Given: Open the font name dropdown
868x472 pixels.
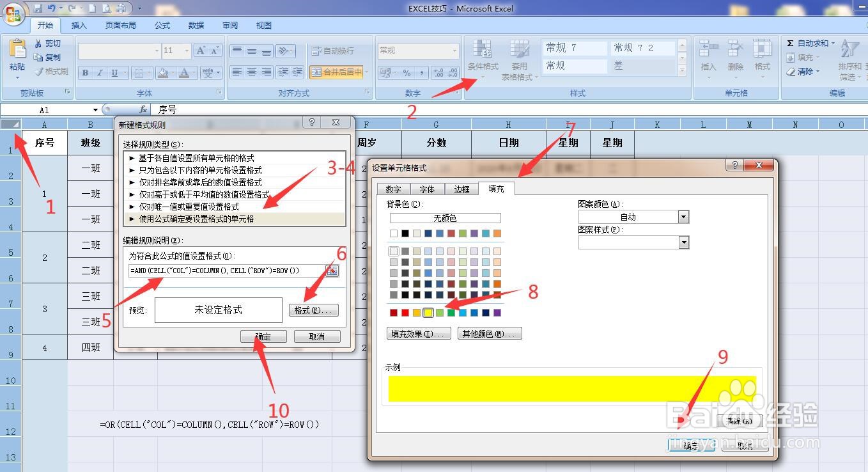Looking at the screenshot, I should [157, 51].
